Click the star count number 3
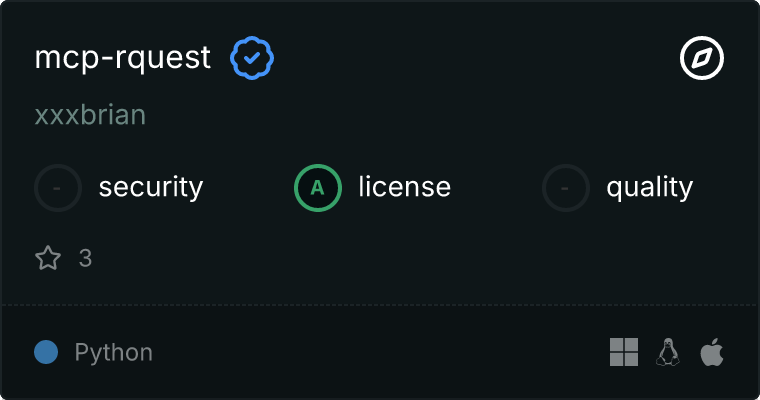Viewport: 760px width, 400px height. point(85,259)
